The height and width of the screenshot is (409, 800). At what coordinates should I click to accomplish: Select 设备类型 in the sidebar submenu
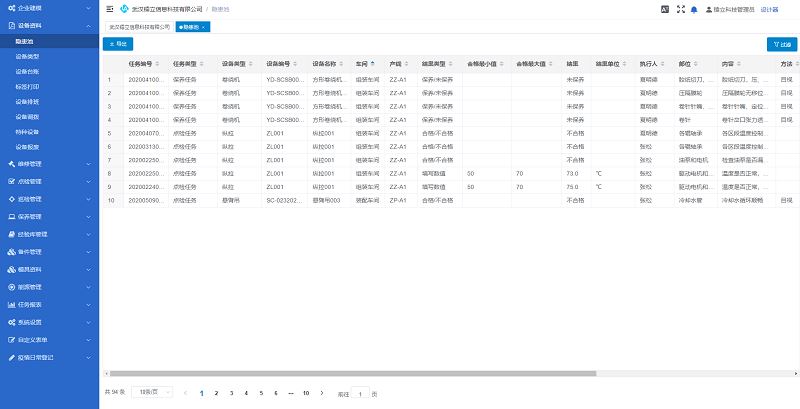[x=28, y=58]
